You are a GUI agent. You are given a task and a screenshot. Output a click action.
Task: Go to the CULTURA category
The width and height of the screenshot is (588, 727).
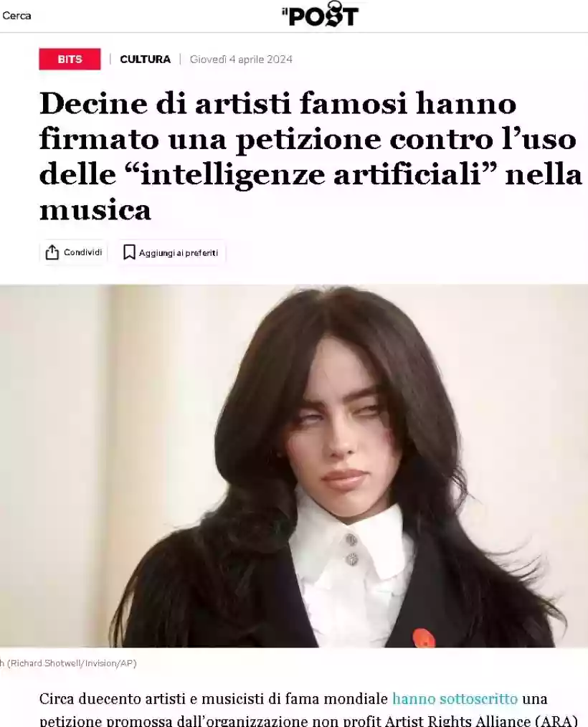145,60
